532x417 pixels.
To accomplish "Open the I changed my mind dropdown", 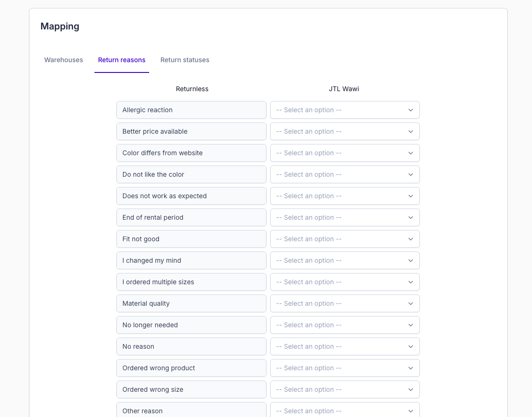I will [345, 260].
